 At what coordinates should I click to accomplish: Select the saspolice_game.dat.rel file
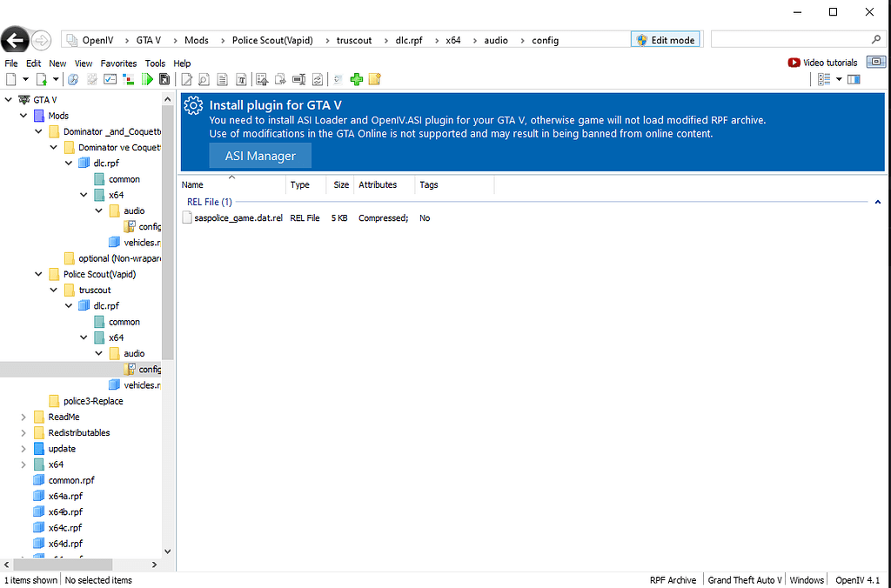tap(238, 218)
